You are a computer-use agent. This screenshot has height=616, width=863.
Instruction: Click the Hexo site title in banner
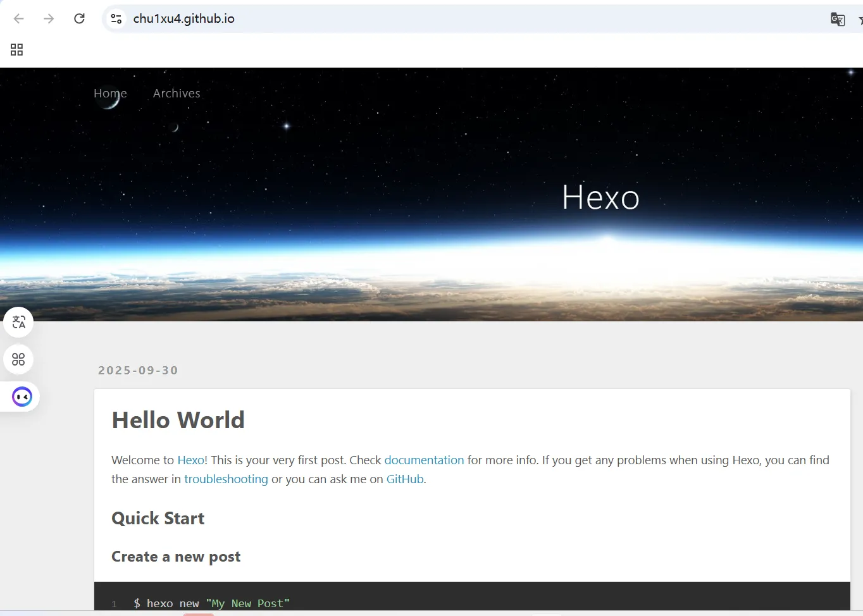(x=600, y=197)
